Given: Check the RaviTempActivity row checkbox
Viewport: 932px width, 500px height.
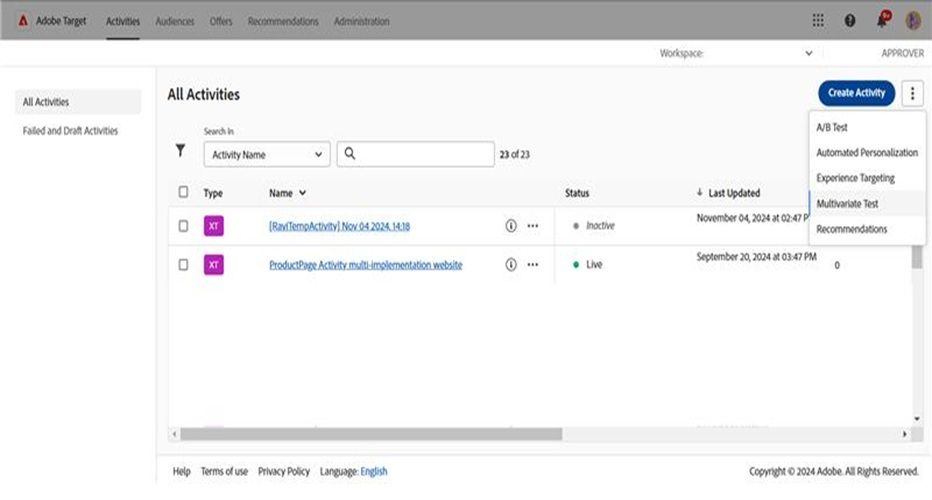Looking at the screenshot, I should coord(183,226).
